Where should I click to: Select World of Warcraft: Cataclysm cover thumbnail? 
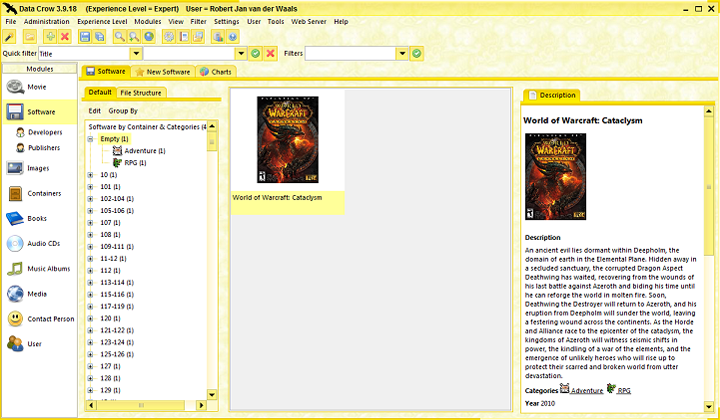coord(287,140)
